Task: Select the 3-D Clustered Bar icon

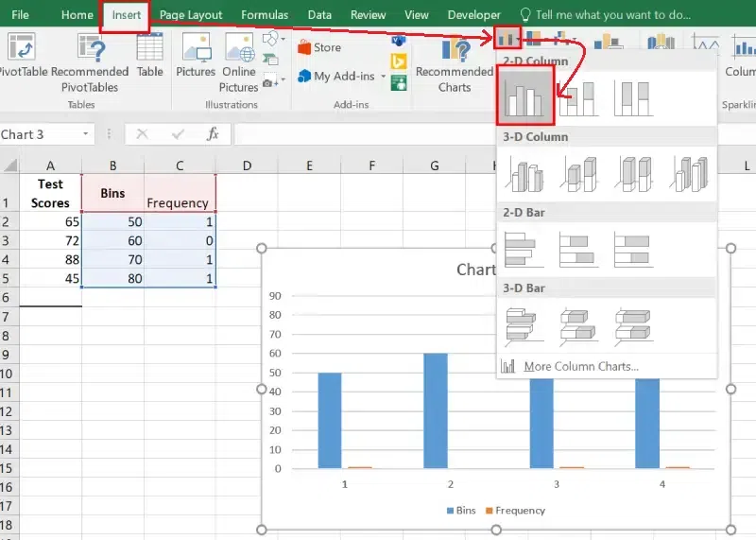Action: click(x=524, y=326)
